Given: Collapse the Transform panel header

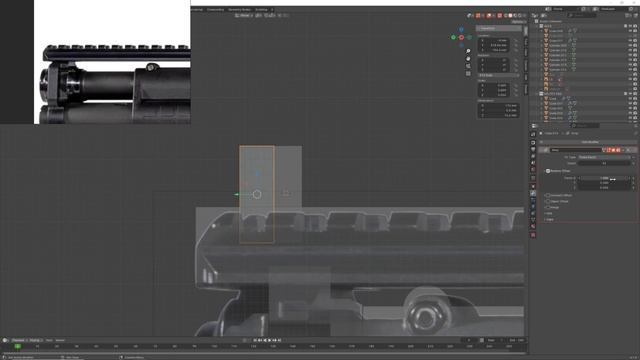Looking at the screenshot, I should (x=499, y=29).
